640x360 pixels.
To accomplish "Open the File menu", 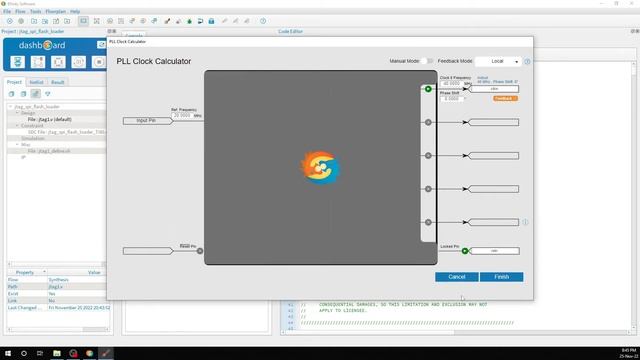I will pyautogui.click(x=7, y=11).
